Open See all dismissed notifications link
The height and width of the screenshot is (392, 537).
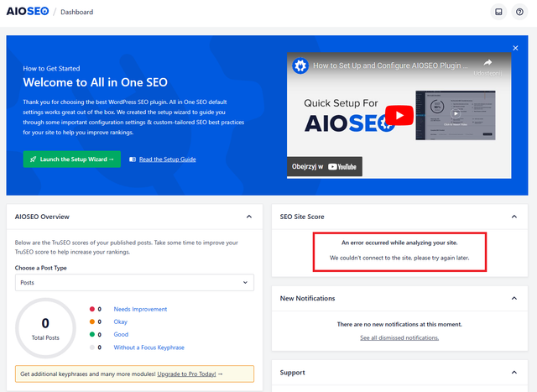pyautogui.click(x=399, y=338)
